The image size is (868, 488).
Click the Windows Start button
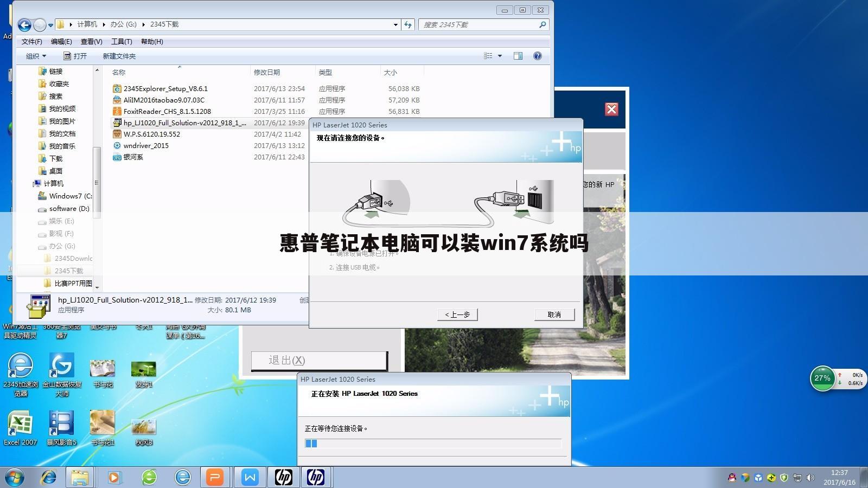click(15, 477)
